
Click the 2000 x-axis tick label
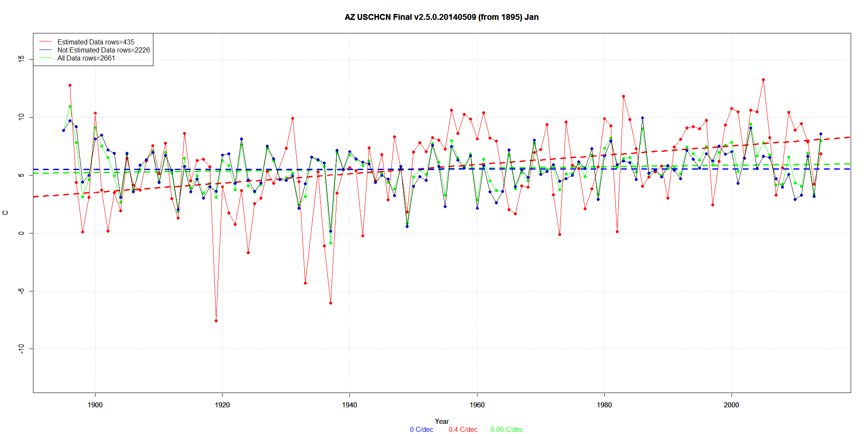click(732, 405)
